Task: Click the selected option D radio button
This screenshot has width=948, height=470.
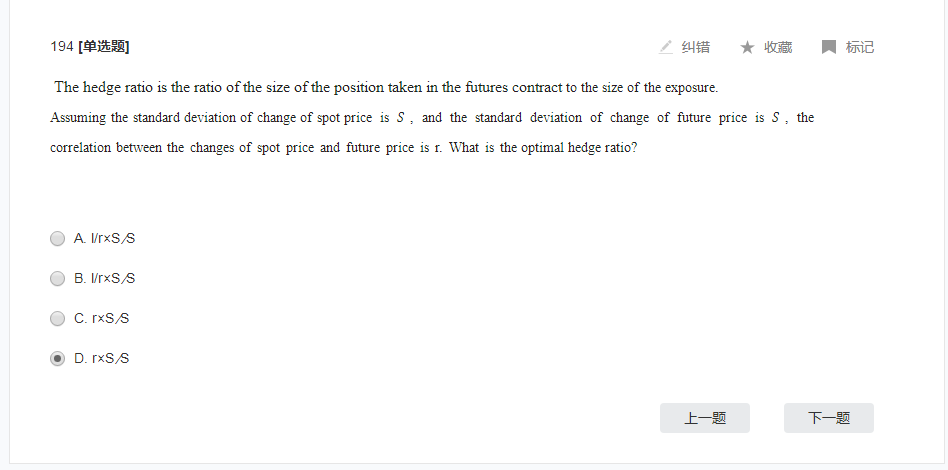Action: click(x=57, y=359)
